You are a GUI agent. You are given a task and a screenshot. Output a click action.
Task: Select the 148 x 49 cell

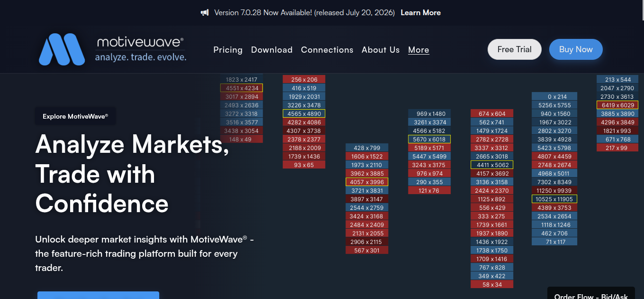tap(242, 139)
